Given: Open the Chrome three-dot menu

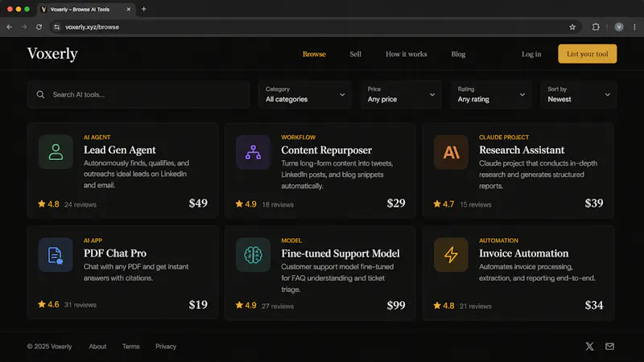Looking at the screenshot, I should pos(634,27).
